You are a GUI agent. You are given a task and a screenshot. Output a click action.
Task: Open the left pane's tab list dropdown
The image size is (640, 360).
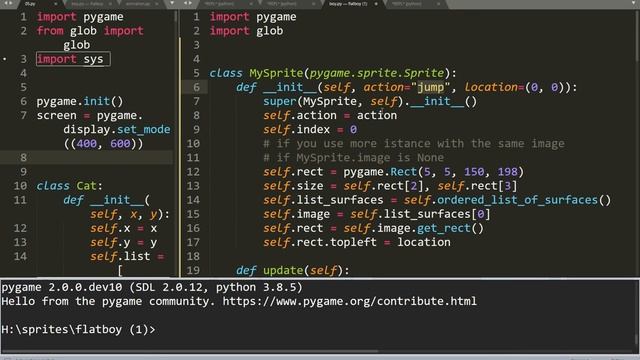point(172,3)
